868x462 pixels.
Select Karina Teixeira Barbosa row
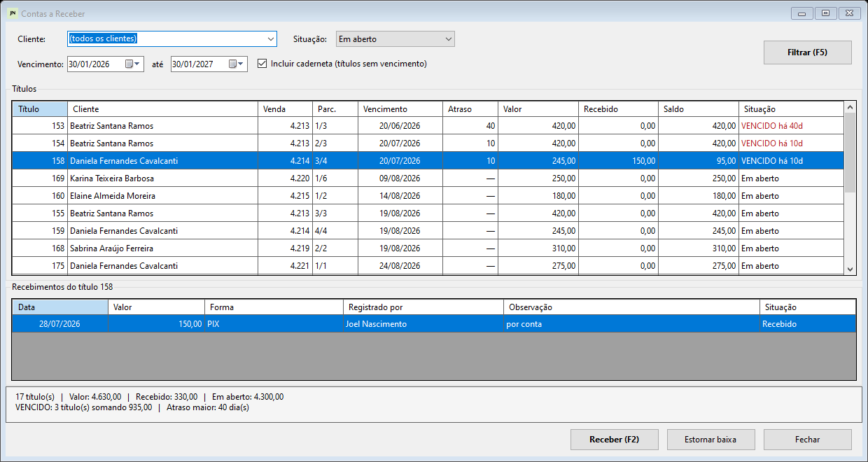pos(428,178)
